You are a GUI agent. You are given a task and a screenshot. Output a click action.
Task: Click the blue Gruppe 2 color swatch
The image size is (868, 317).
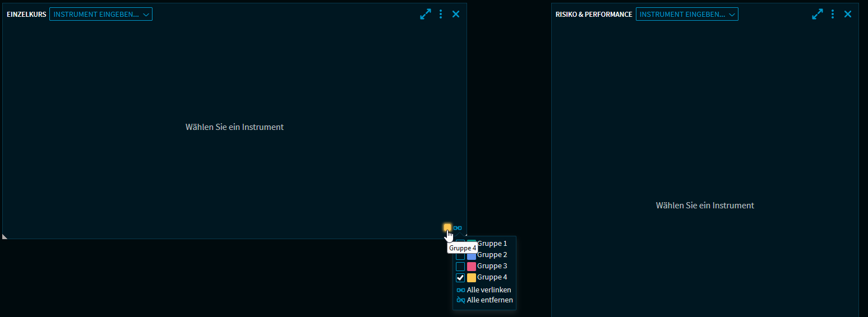[472, 255]
